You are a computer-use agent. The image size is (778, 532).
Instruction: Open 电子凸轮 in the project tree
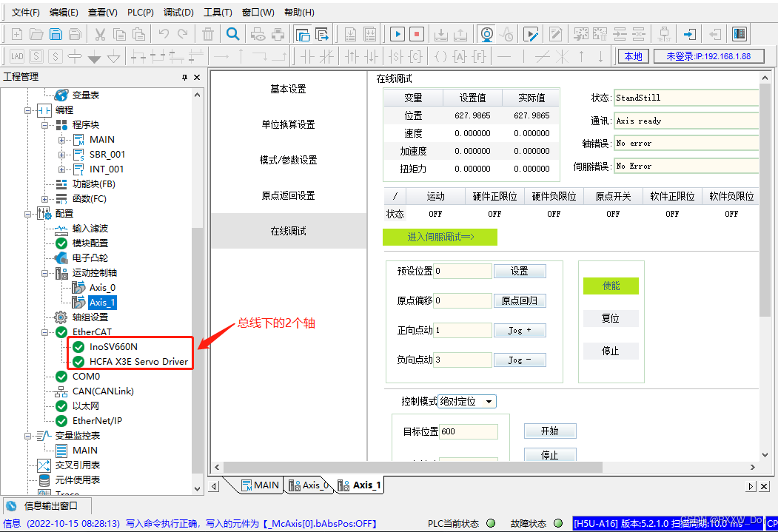pyautogui.click(x=90, y=257)
